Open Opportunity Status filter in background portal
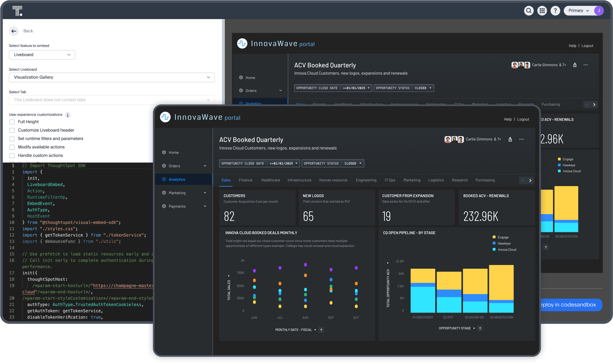613x364 pixels. pyautogui.click(x=404, y=88)
